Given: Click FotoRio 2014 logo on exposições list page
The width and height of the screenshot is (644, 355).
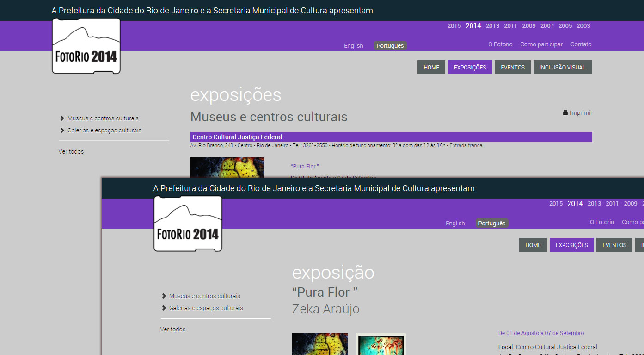Looking at the screenshot, I should click(x=86, y=46).
